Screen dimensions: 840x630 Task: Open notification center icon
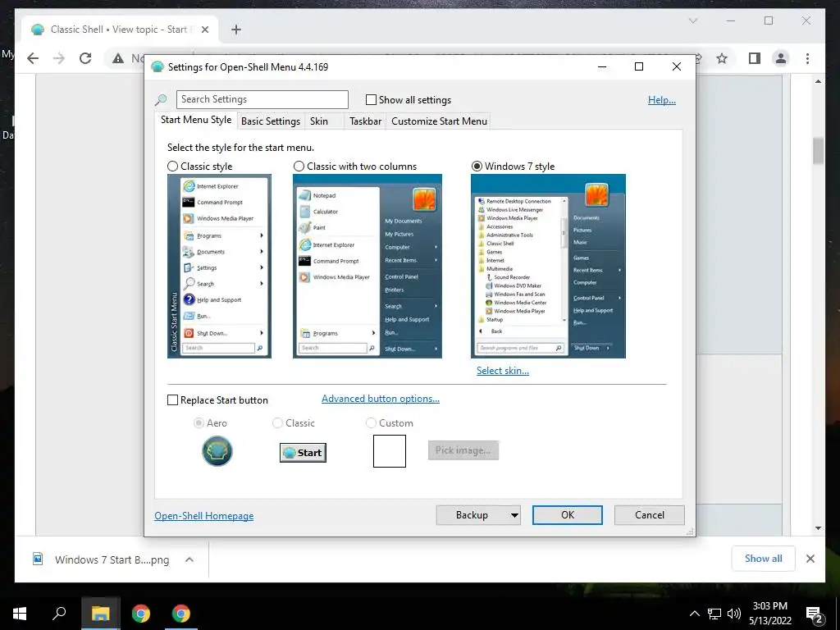tap(815, 614)
